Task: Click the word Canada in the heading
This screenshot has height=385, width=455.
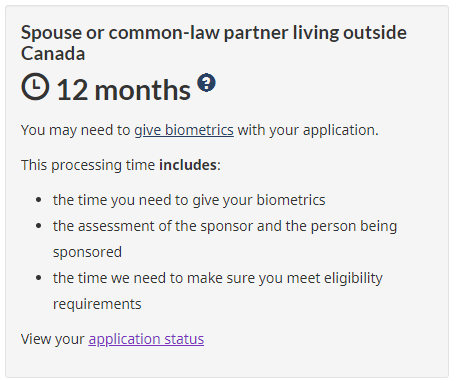Action: click(x=53, y=54)
